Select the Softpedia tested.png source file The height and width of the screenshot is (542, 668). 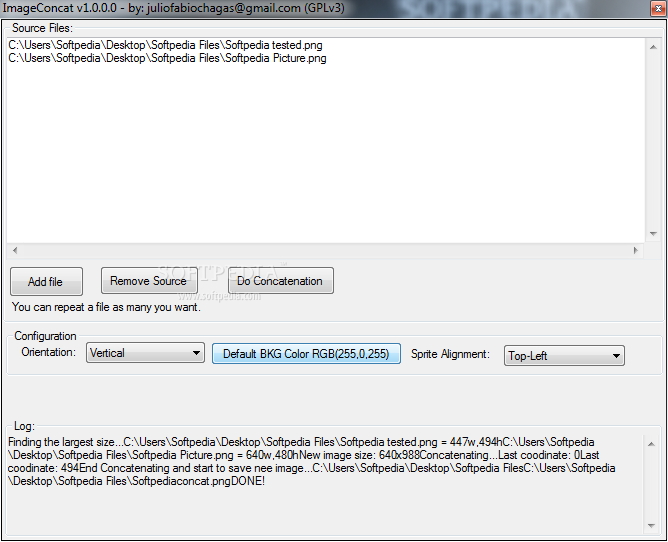pos(165,45)
